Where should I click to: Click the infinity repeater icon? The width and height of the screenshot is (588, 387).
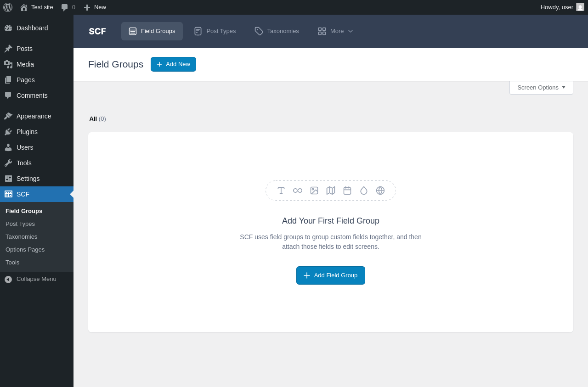point(298,191)
